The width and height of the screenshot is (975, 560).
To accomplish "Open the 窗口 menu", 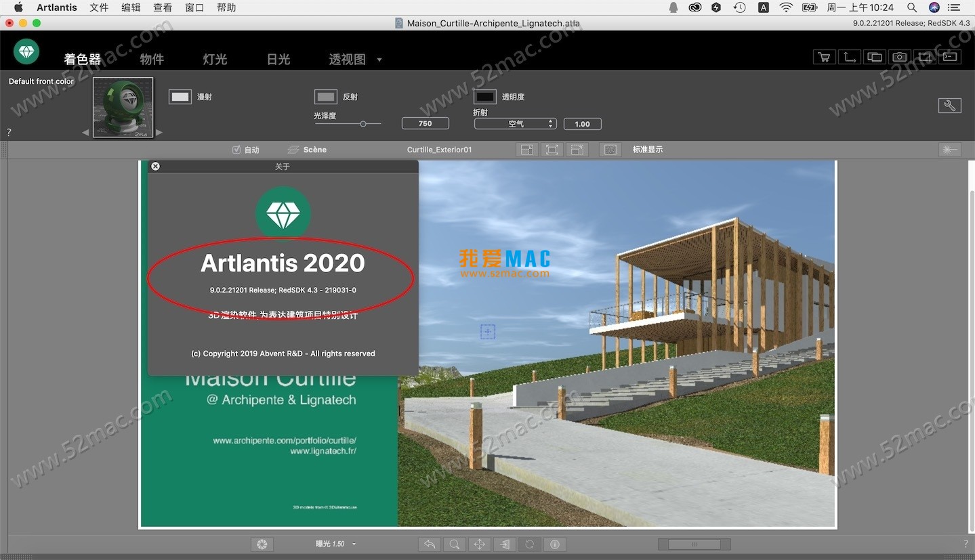I will point(194,7).
